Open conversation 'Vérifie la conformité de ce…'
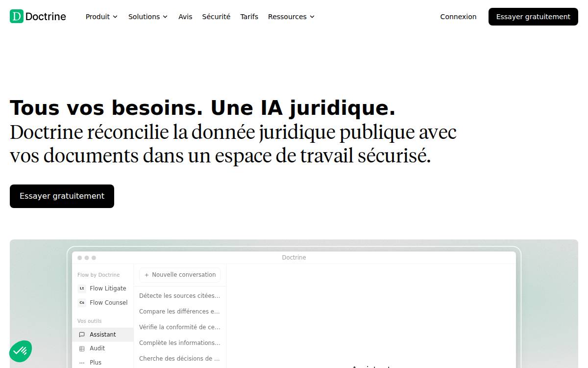Viewport: 588px width, 368px height. 180,327
